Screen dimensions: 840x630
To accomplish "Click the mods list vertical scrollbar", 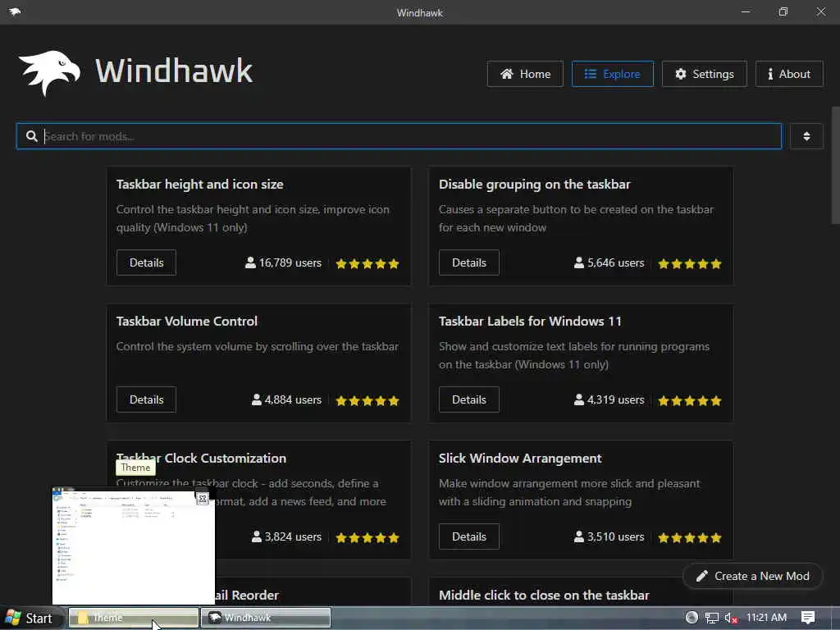I will point(835,165).
